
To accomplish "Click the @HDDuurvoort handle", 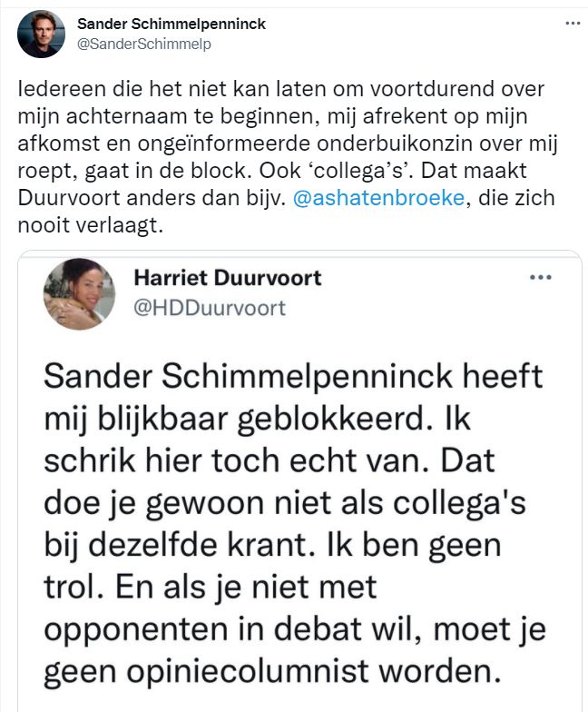I will [209, 308].
